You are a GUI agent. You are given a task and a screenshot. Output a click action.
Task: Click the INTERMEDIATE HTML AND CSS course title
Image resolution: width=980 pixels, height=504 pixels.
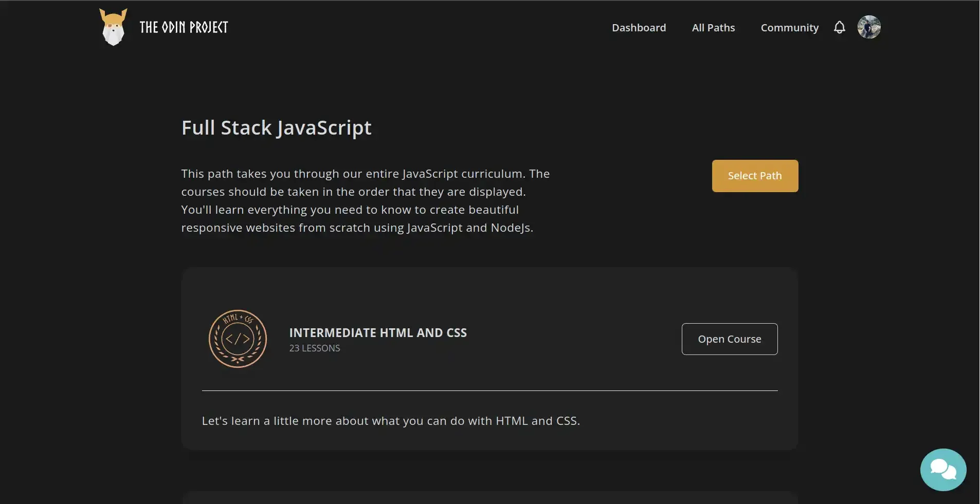coord(378,332)
